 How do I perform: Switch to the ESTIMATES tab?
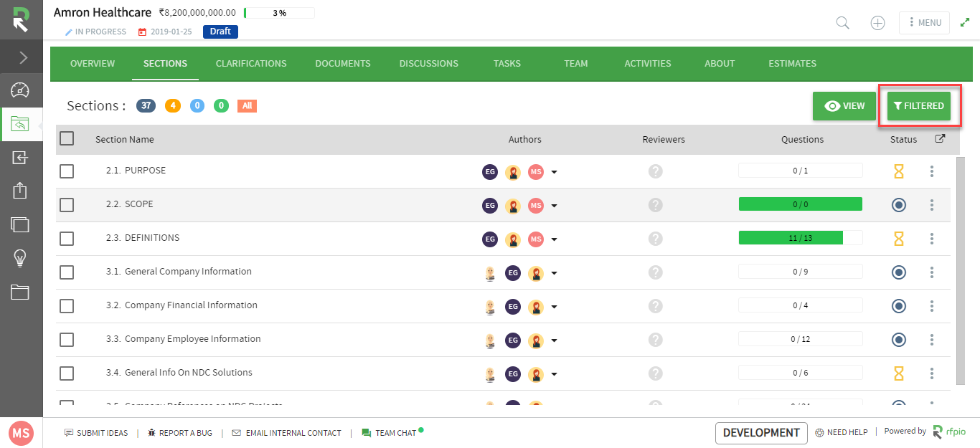point(792,64)
